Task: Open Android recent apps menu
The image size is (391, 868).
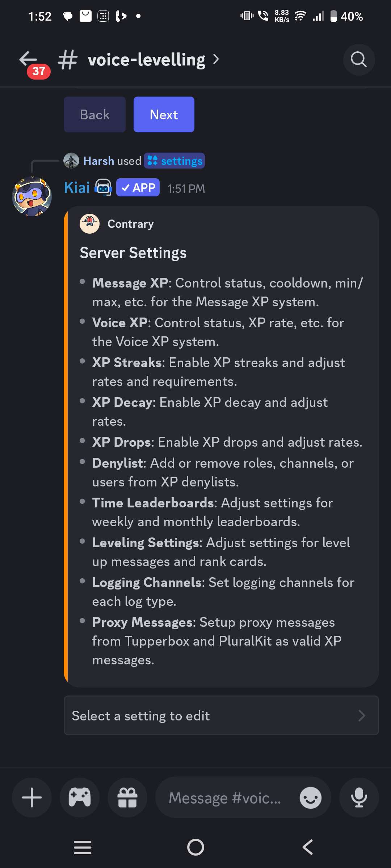Action: click(x=83, y=847)
